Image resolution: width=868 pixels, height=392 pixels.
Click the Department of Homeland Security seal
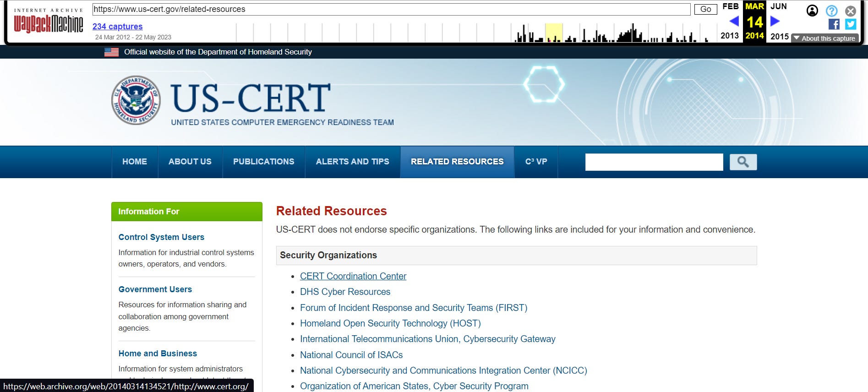136,100
